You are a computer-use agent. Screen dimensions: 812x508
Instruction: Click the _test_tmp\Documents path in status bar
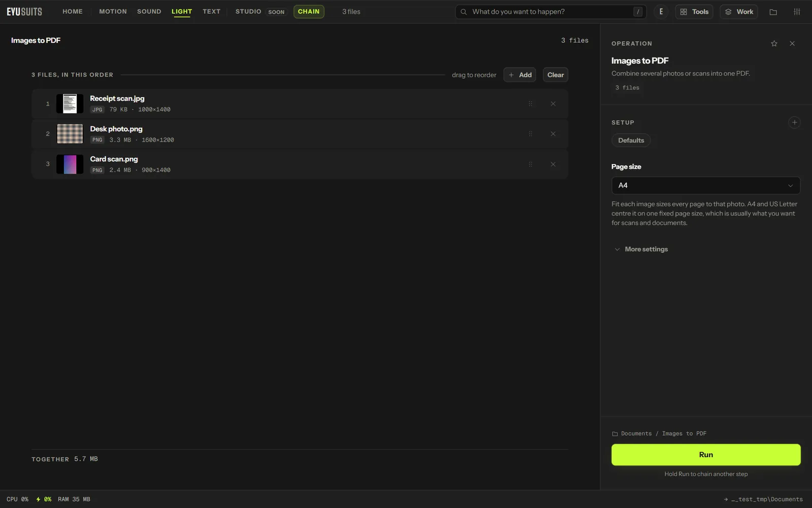tap(763, 499)
